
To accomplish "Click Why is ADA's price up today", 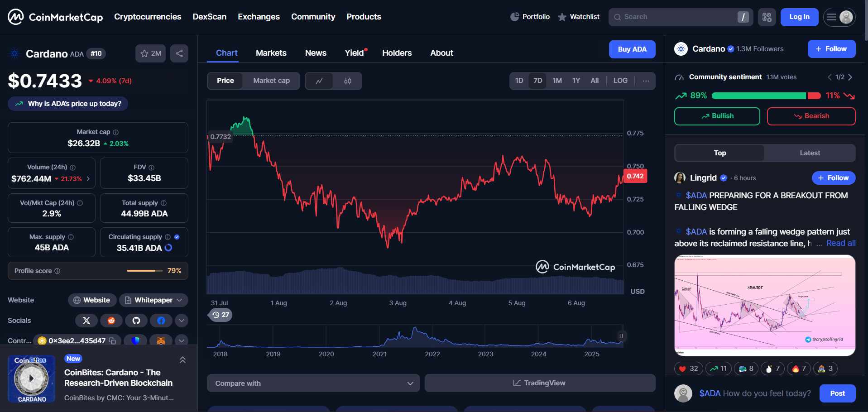I will click(x=68, y=104).
